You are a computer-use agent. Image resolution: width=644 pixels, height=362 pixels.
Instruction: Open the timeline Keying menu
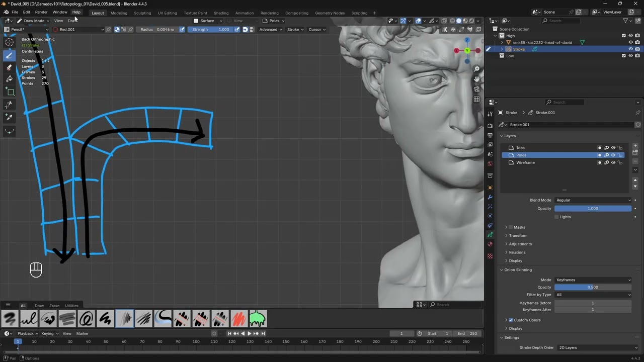(49, 333)
